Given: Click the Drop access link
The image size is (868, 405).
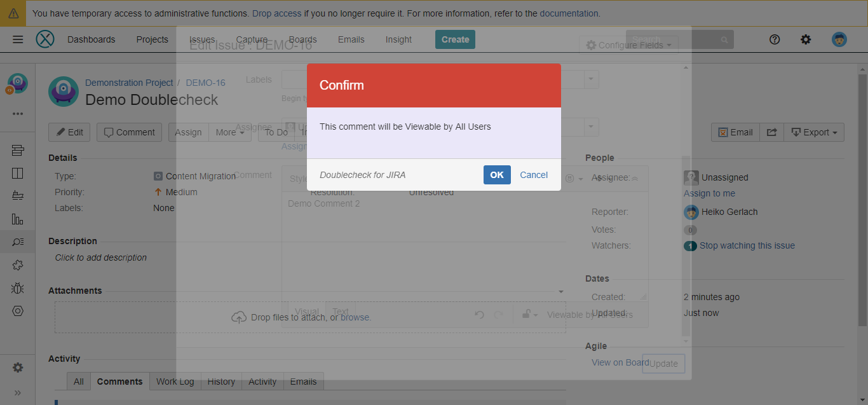Looking at the screenshot, I should (x=277, y=13).
